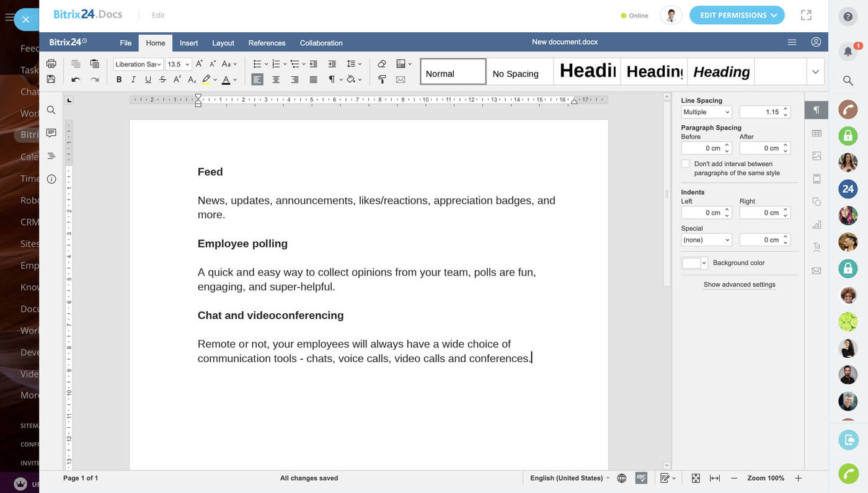Apply strikethrough formatting

(162, 79)
